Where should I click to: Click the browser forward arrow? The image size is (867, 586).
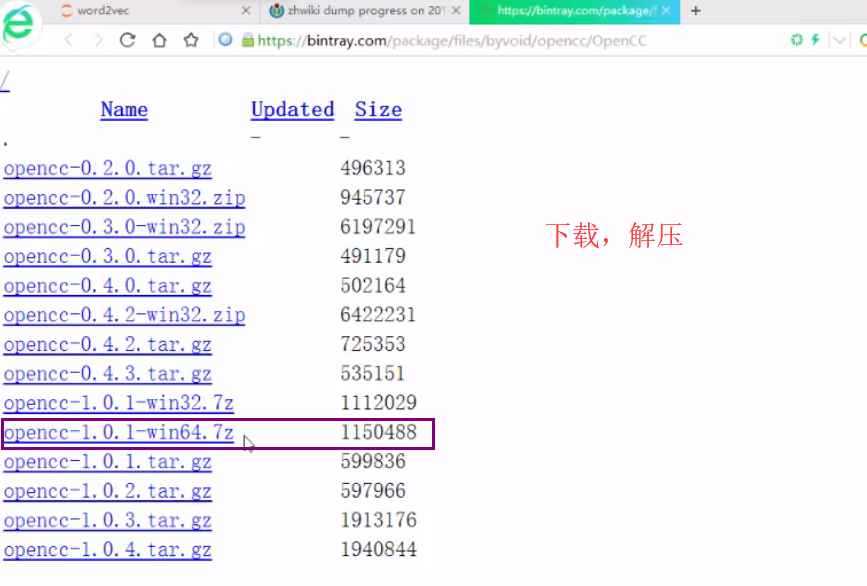(98, 40)
